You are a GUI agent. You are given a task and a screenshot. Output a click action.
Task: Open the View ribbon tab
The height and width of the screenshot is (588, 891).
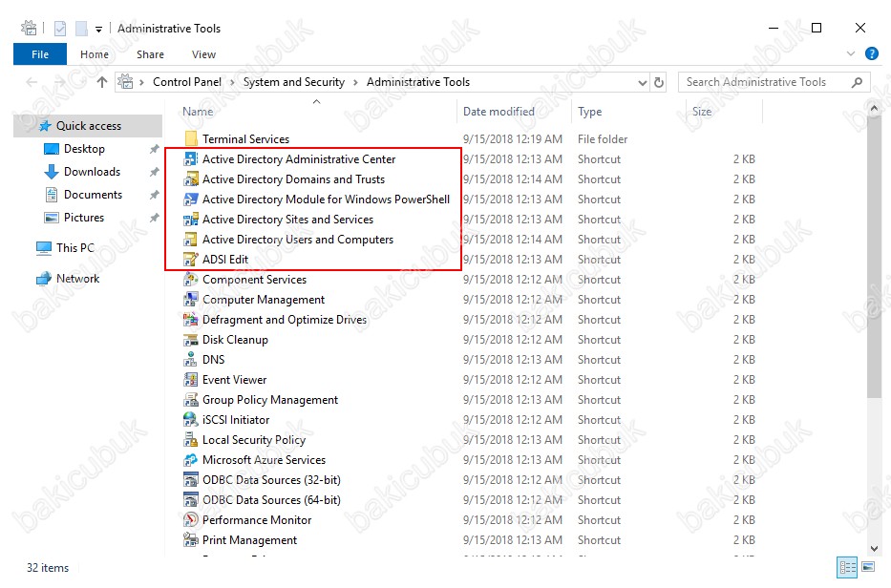pyautogui.click(x=203, y=54)
